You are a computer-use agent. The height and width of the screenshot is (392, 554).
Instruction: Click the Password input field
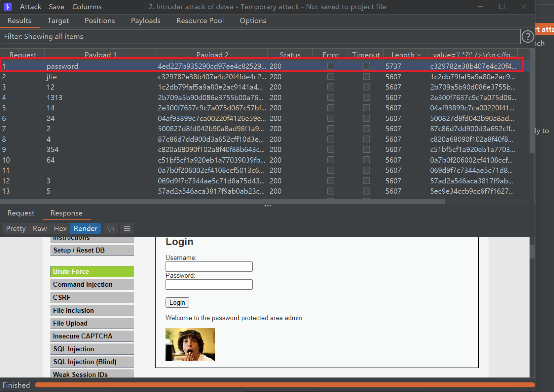point(209,285)
